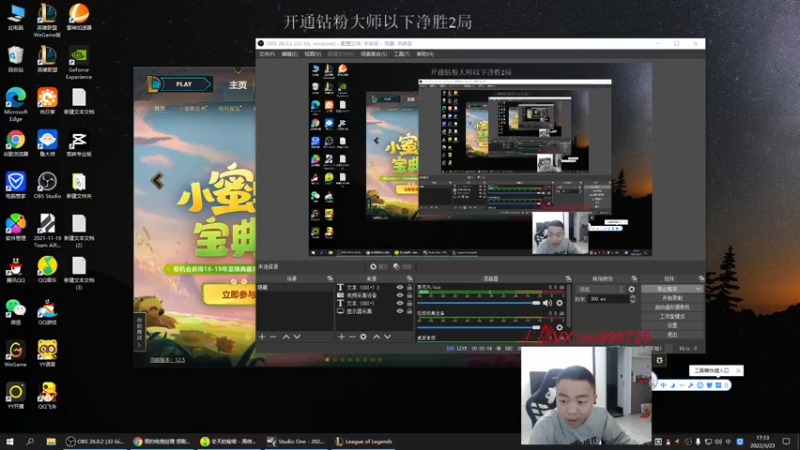Open Tools menu in OBS menu bar
The height and width of the screenshot is (450, 800).
click(402, 54)
